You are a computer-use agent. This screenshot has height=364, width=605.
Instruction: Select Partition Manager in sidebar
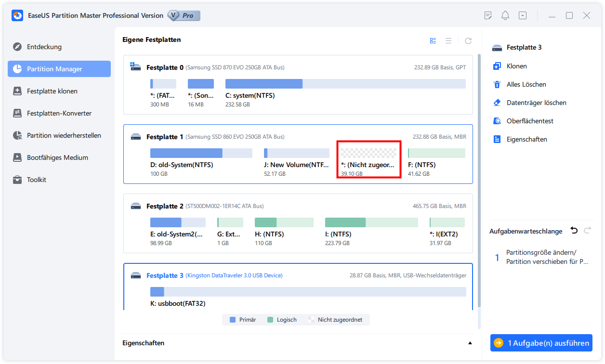coord(59,69)
